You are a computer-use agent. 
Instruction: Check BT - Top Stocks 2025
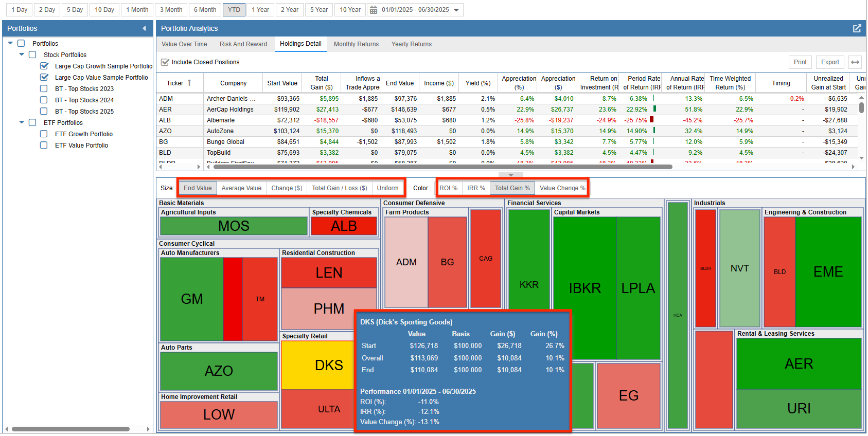click(44, 111)
